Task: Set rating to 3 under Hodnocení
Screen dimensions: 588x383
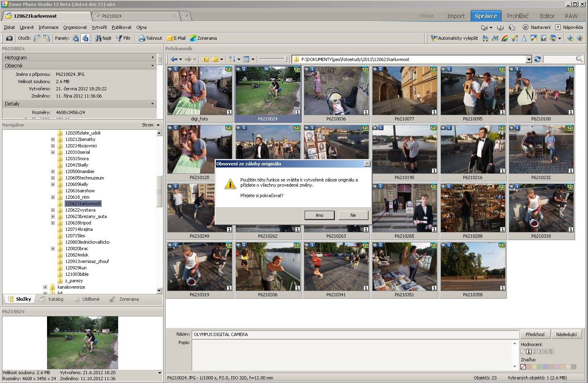Action: [x=540, y=352]
